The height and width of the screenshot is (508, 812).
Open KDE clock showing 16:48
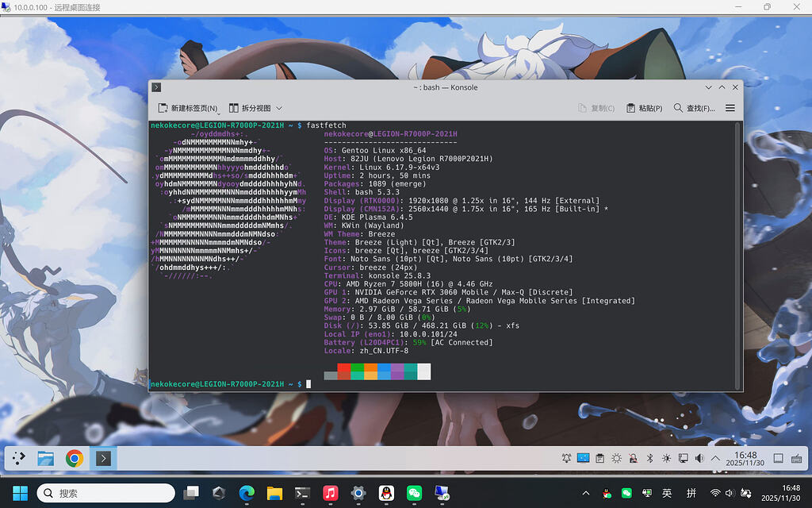745,458
